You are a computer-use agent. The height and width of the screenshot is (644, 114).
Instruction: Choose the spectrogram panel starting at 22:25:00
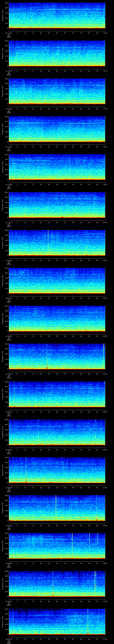click(57, 432)
